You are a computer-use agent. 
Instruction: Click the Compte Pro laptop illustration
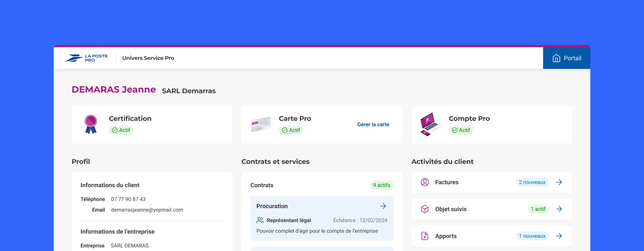430,124
